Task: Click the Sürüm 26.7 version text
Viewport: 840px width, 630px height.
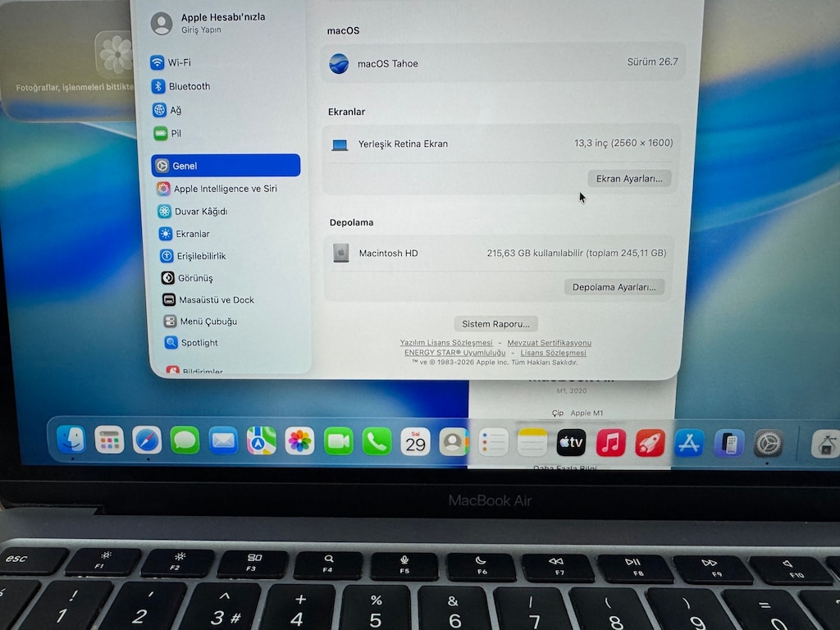Action: [x=652, y=62]
